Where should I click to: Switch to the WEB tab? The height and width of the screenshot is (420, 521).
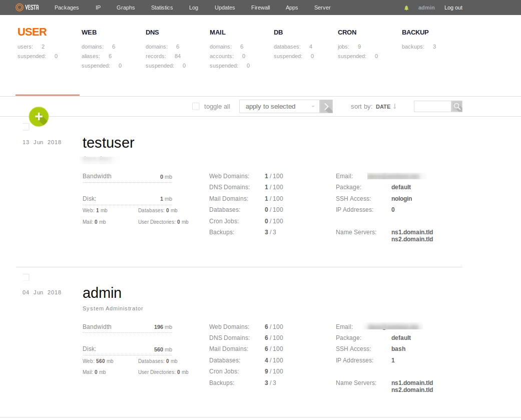pos(89,32)
